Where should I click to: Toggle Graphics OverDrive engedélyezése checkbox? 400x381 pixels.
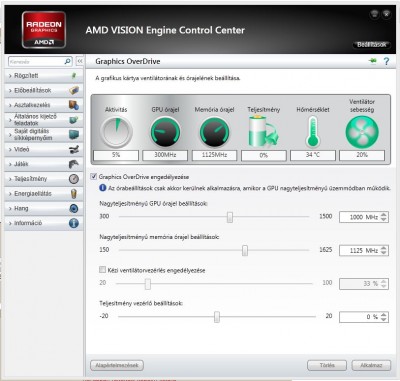[x=94, y=177]
